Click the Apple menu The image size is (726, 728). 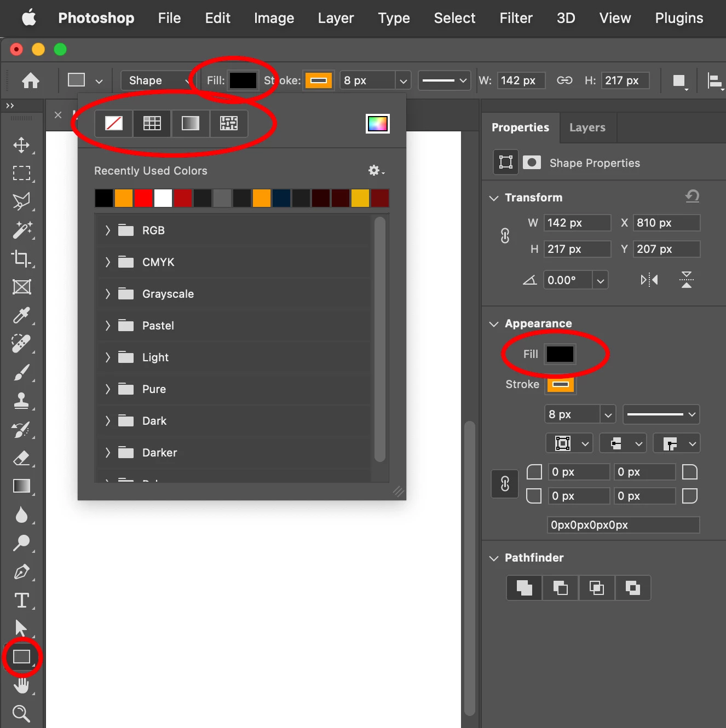tap(29, 18)
